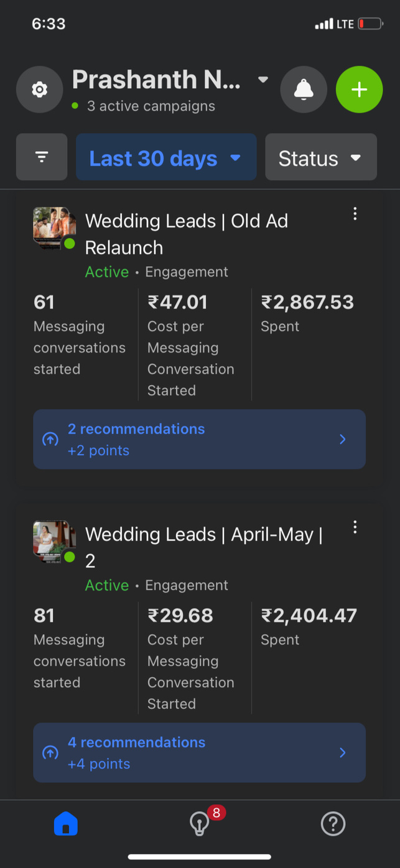Open Wedding Leads Old Ad Relaunch thumbnail
Image resolution: width=400 pixels, height=868 pixels.
(54, 228)
